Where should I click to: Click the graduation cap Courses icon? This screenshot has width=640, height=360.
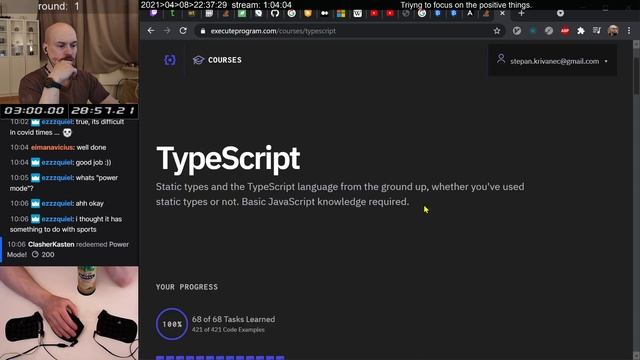click(x=198, y=60)
